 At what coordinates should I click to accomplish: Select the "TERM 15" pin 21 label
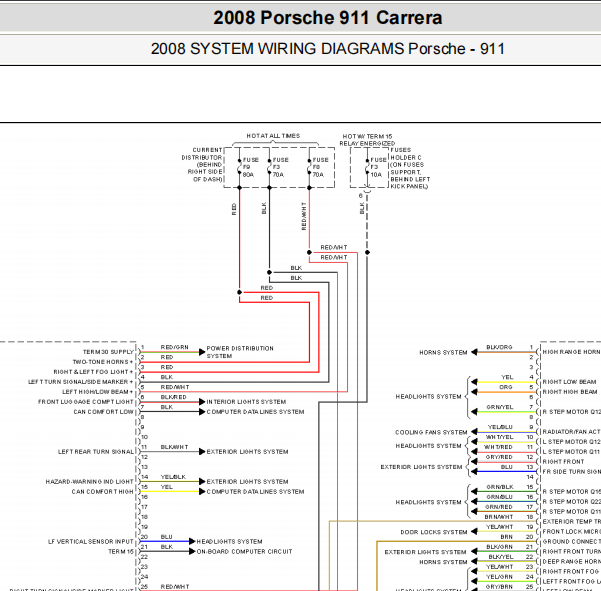[x=121, y=552]
